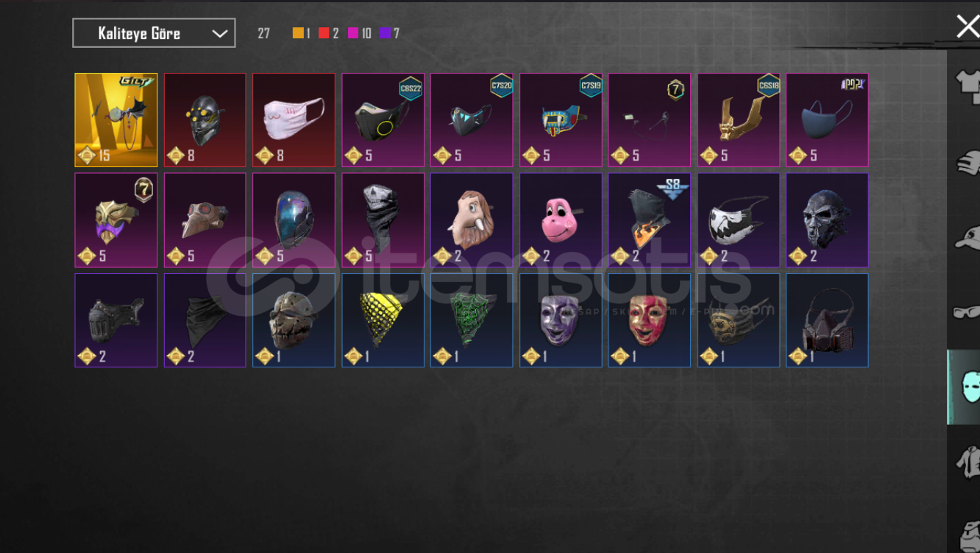Filter by the orange legendary quality swatch

point(298,33)
